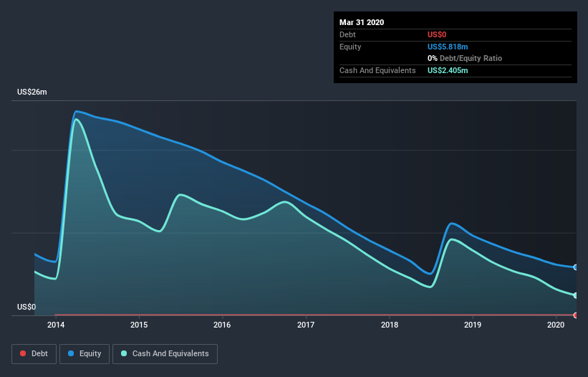Click the Debt value US$0 in tooltip
Viewport: 588px width, 377px height.
coord(437,34)
